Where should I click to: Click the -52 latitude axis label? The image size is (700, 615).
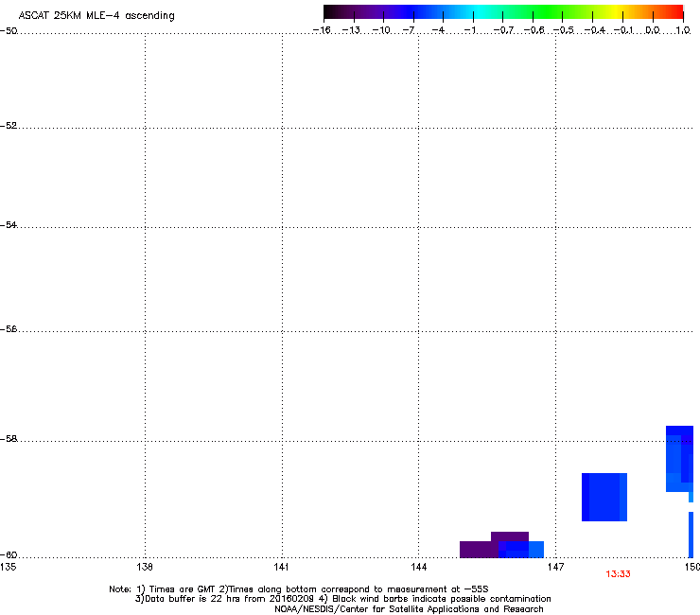[x=9, y=126]
